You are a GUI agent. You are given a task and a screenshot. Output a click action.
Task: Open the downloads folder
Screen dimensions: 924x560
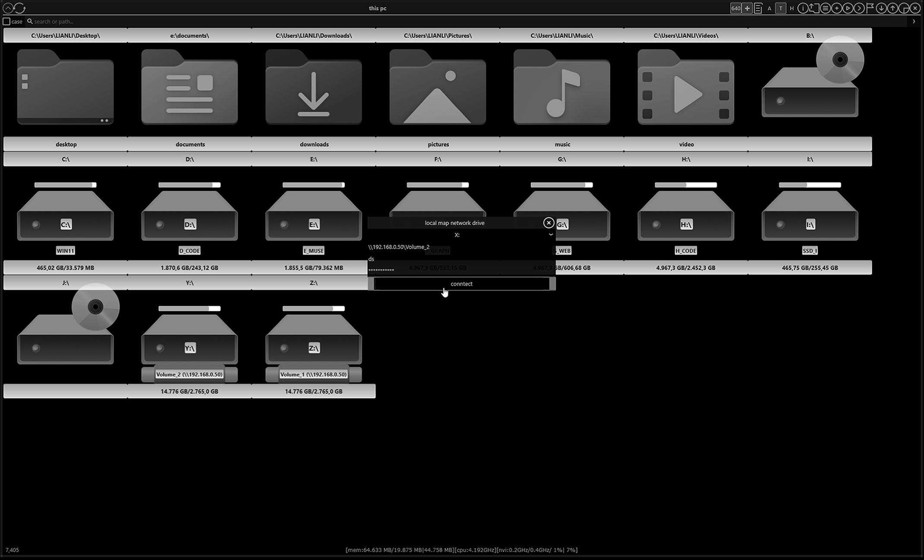[x=313, y=88]
